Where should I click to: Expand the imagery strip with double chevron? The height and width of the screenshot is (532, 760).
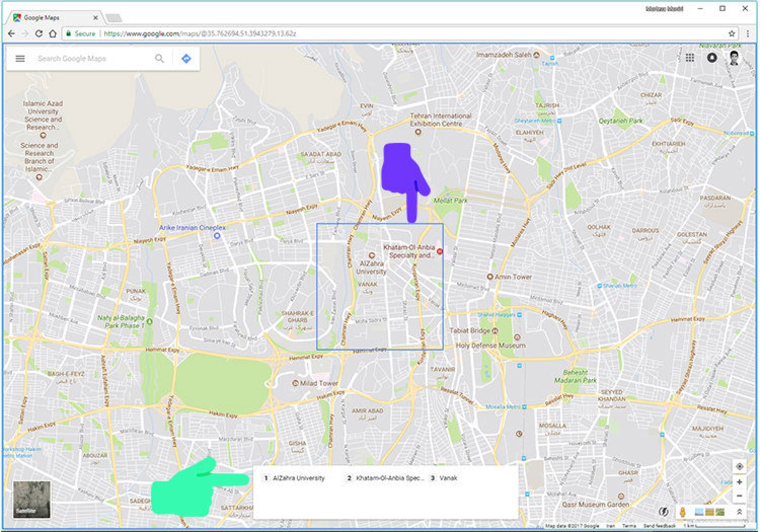point(739,512)
